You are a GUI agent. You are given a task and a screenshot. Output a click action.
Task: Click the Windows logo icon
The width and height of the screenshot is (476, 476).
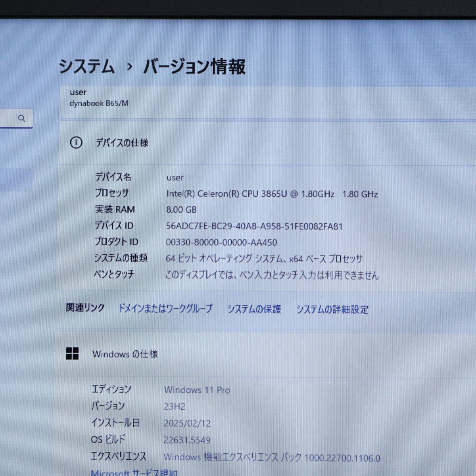72,353
